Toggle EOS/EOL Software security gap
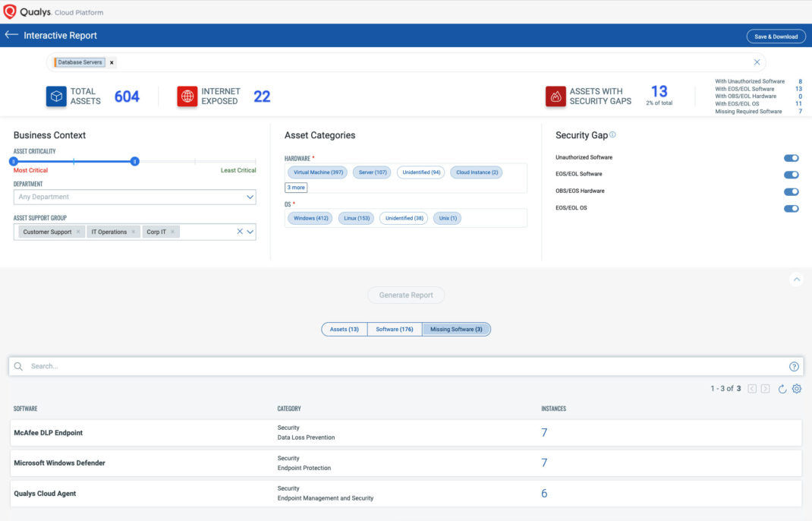Viewport: 812px width, 521px height. pos(791,175)
